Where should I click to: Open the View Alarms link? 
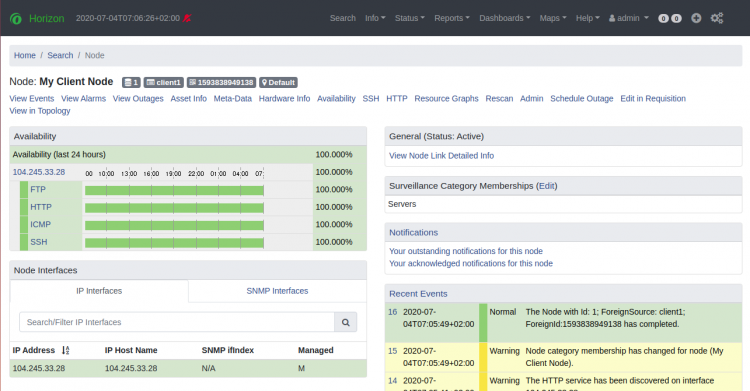pos(83,99)
